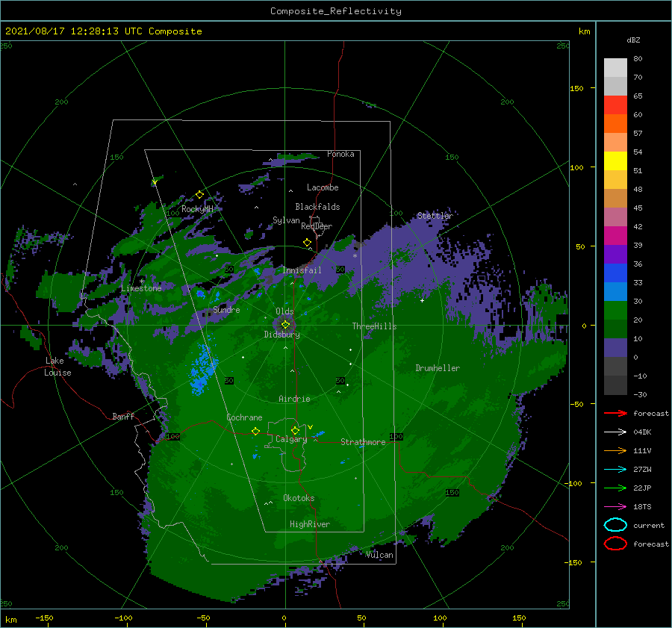Click the Banff town label
The image size is (672, 628).
(x=123, y=416)
